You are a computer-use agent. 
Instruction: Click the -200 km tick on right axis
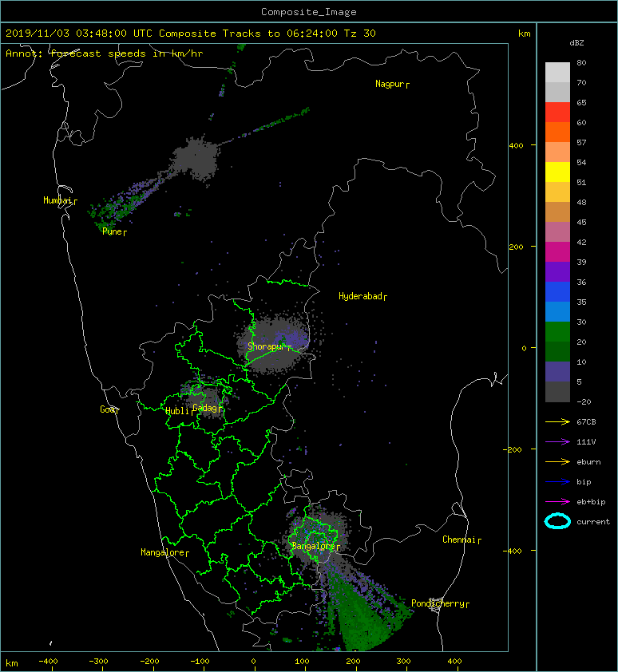pyautogui.click(x=513, y=449)
